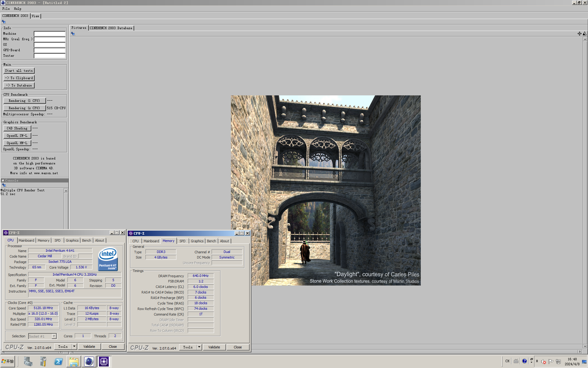Click the Tester input field

50,56
